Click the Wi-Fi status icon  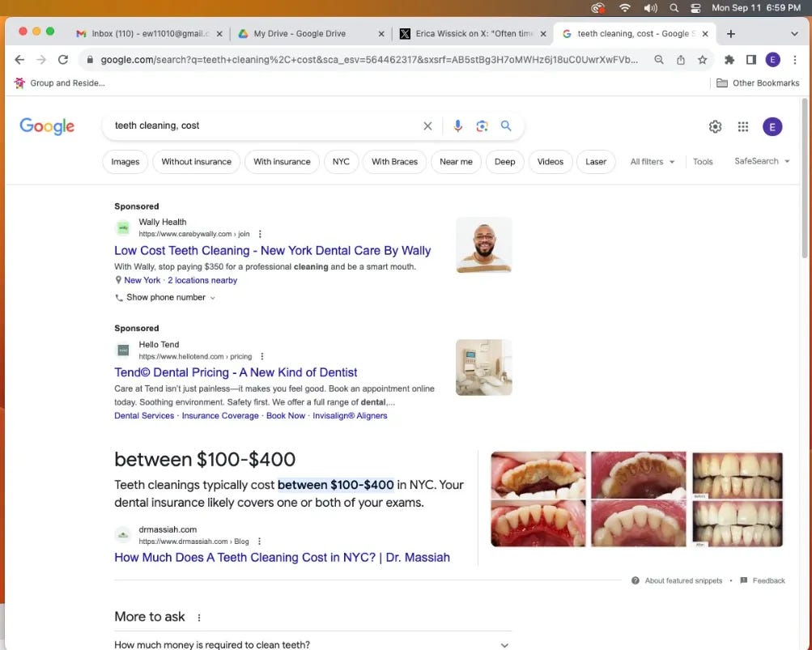pyautogui.click(x=625, y=8)
